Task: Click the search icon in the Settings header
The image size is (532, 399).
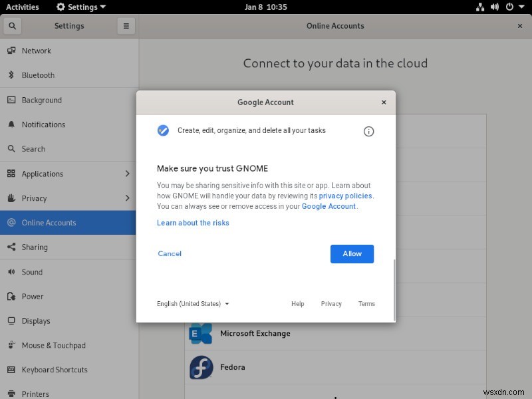Action: click(x=13, y=25)
